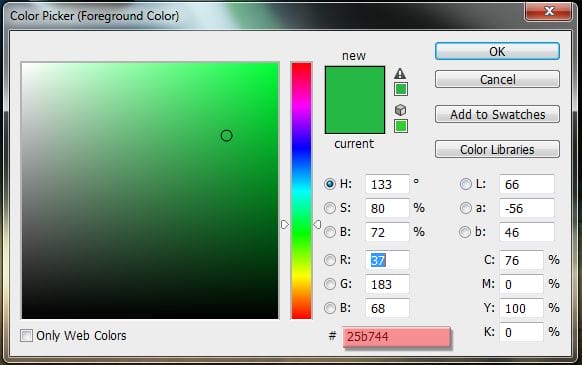
Task: Open Color Libraries
Action: (497, 149)
